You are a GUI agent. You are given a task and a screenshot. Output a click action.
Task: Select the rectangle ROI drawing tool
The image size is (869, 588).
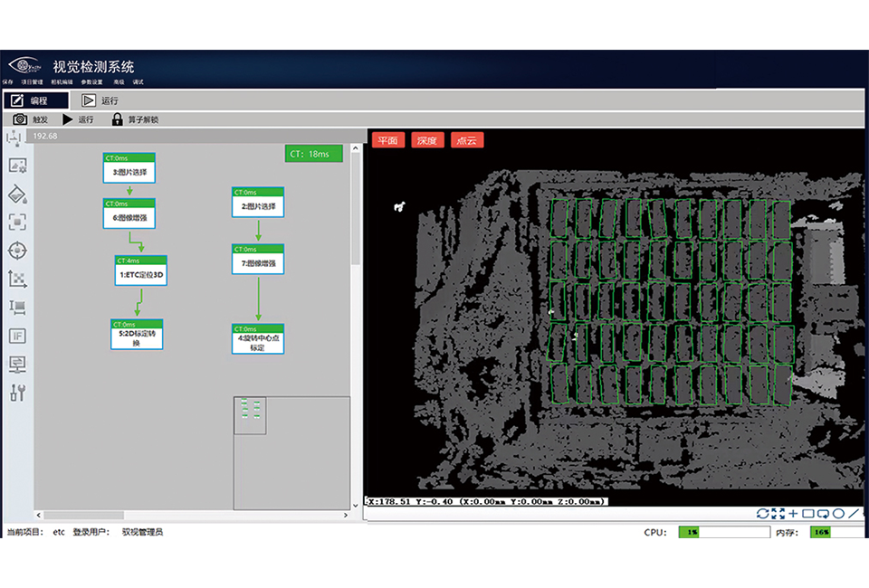pyautogui.click(x=808, y=514)
